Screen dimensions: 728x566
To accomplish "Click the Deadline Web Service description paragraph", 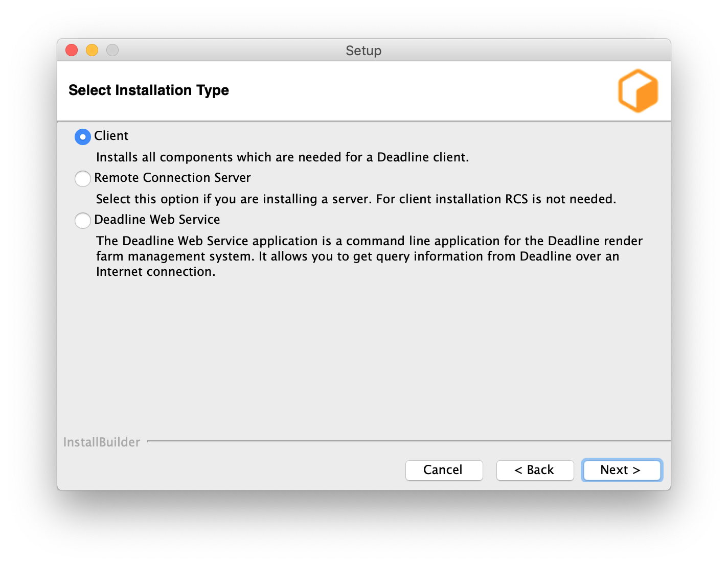I will pos(369,256).
